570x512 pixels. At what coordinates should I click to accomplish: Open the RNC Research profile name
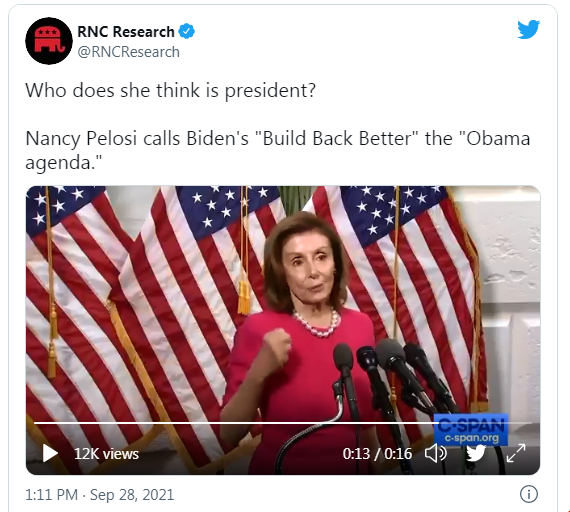point(126,32)
